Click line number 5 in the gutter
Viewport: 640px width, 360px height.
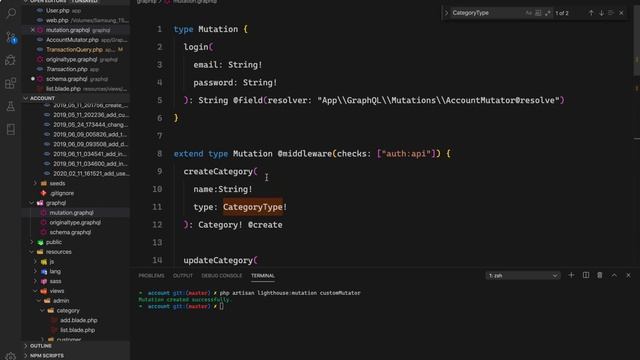coord(160,100)
